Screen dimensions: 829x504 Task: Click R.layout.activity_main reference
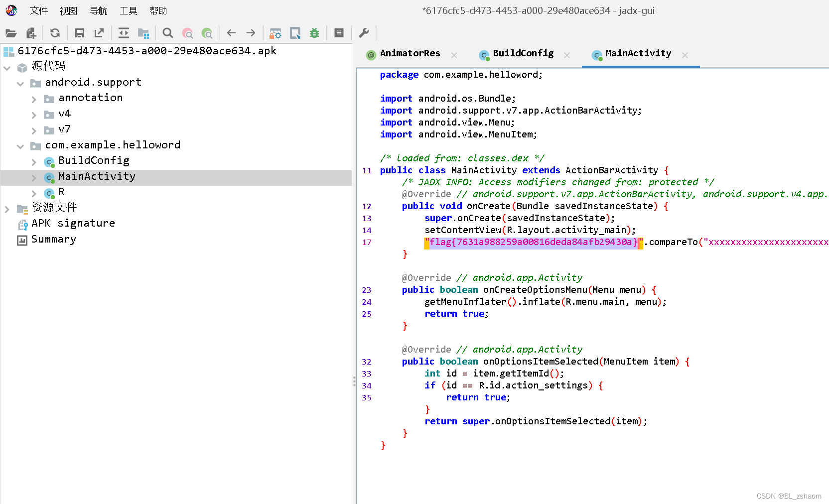(566, 230)
